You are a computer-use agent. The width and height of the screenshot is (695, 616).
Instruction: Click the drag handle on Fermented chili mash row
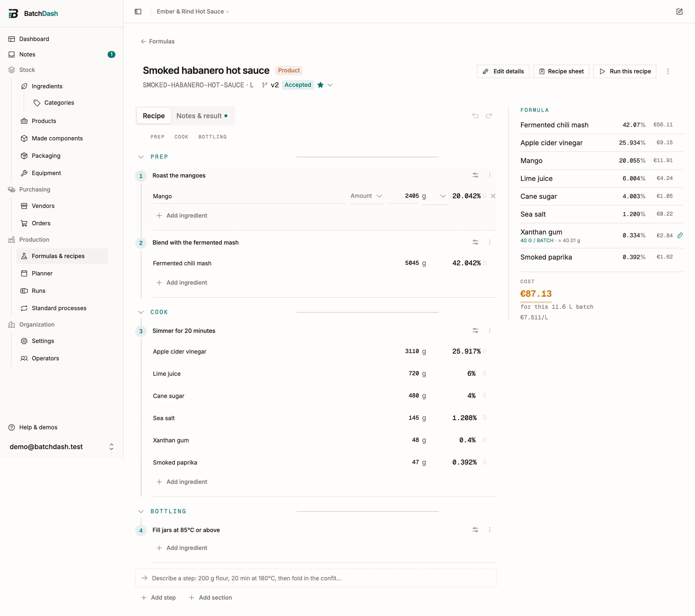point(485,263)
